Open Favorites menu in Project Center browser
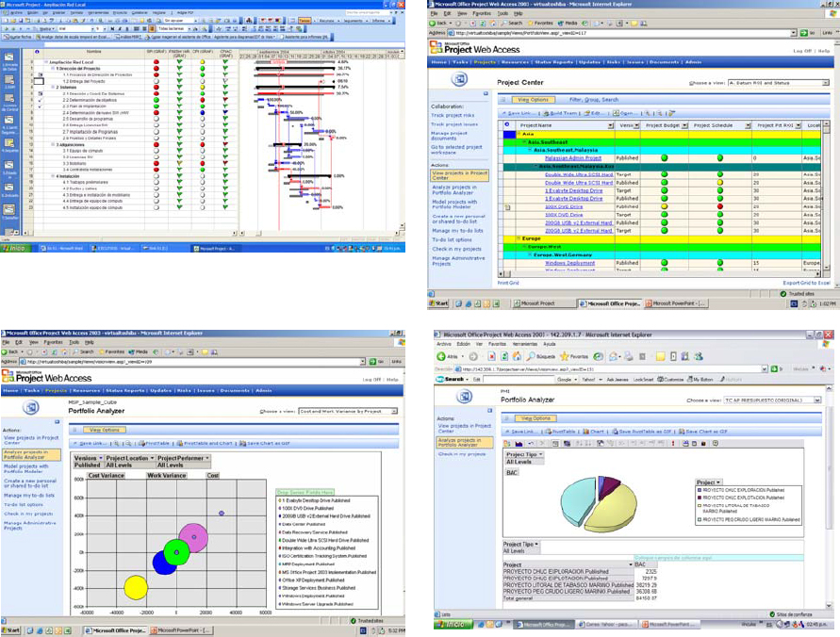Screen dimensions: 840x637 [481, 13]
